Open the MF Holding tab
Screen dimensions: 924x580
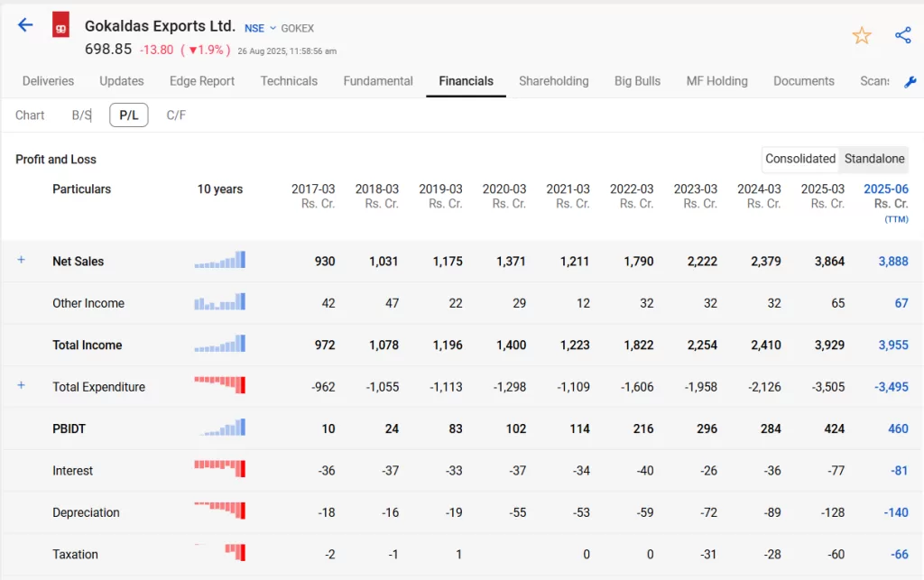point(716,81)
